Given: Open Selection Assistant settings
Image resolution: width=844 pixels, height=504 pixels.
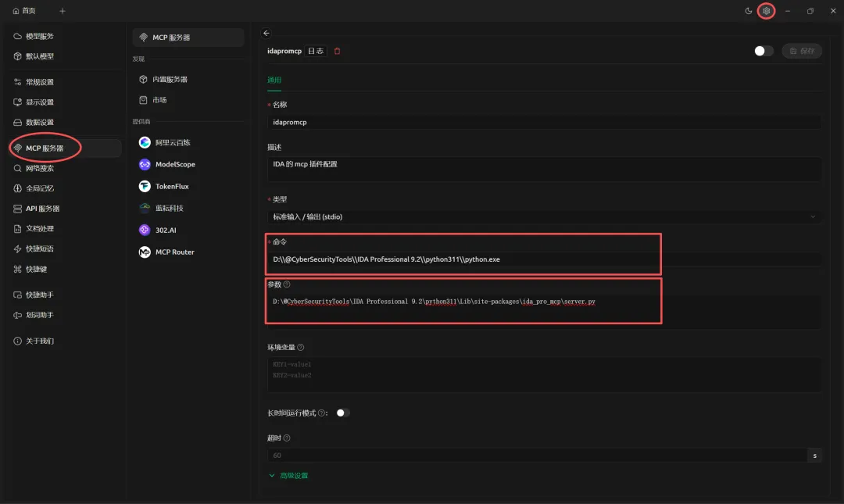Looking at the screenshot, I should click(x=34, y=314).
